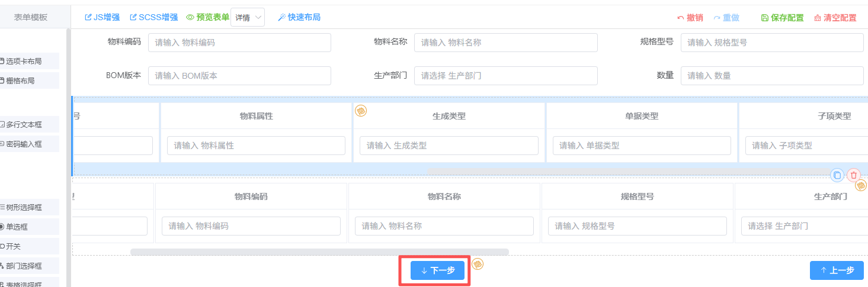Open JS增强 enhancement link
Screen dimensions: 868x287
(102, 17)
